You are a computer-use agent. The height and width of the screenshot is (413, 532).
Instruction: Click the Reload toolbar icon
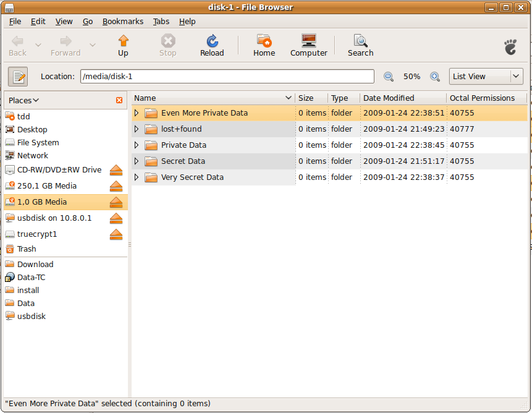(x=212, y=46)
